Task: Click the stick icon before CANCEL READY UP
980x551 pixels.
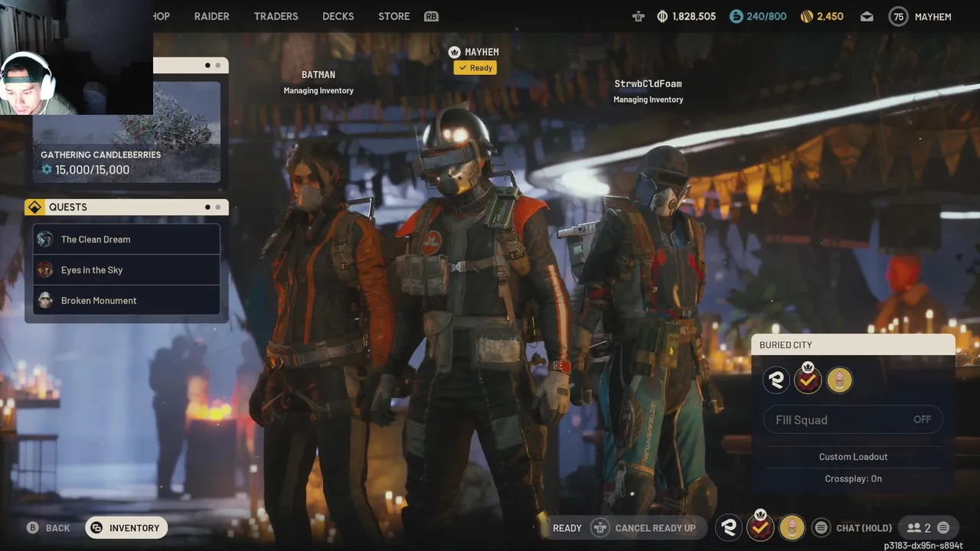Action: pyautogui.click(x=600, y=528)
